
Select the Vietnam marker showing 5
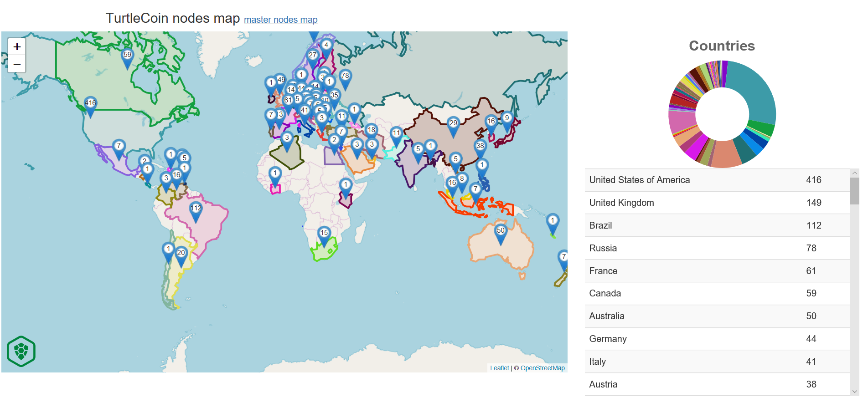(x=455, y=163)
